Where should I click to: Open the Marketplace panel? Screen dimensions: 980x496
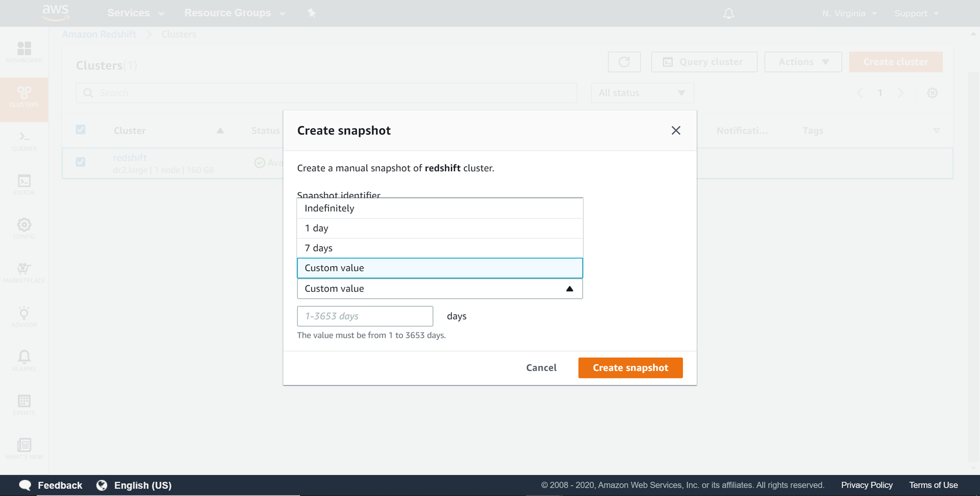pos(24,273)
